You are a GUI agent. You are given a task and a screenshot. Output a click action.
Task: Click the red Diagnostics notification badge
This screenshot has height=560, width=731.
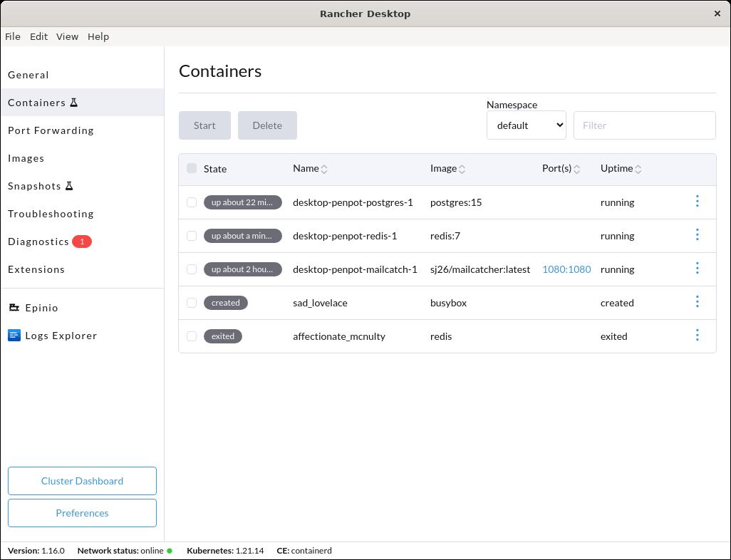pyautogui.click(x=82, y=242)
